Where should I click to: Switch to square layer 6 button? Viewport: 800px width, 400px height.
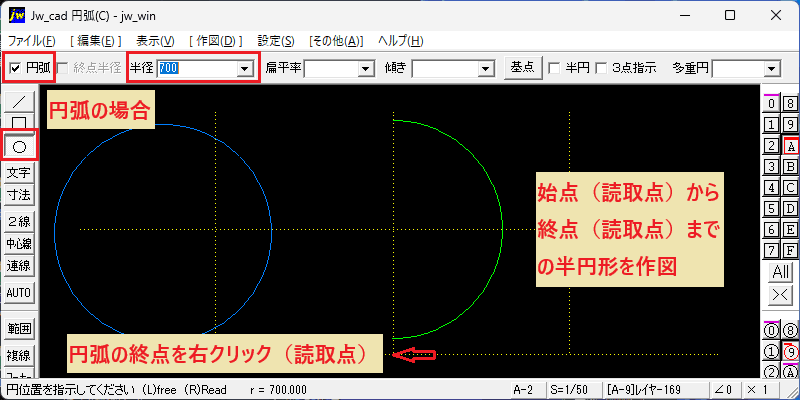[x=771, y=230]
